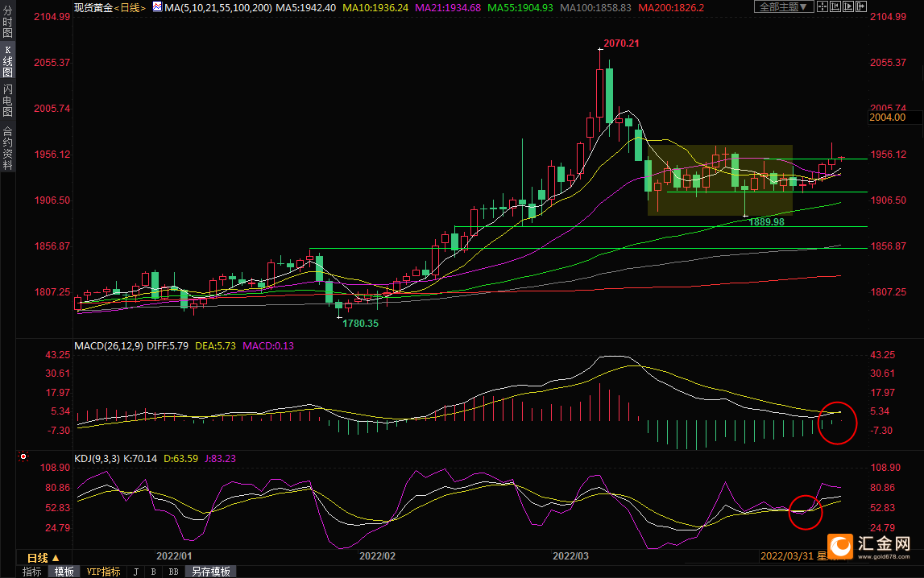Screen dimensions: 924x578
Task: Switch to the 分时图 tab
Action: [8, 22]
